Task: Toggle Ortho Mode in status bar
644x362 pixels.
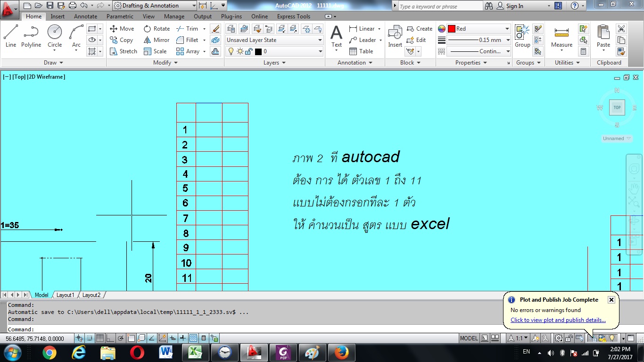Action: [110, 338]
